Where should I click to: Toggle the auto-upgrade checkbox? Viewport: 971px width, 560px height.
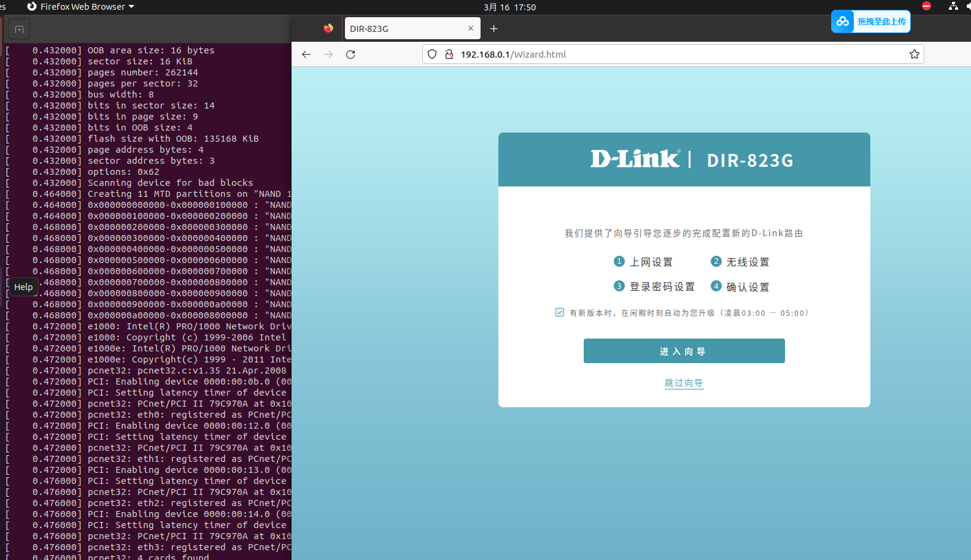560,312
